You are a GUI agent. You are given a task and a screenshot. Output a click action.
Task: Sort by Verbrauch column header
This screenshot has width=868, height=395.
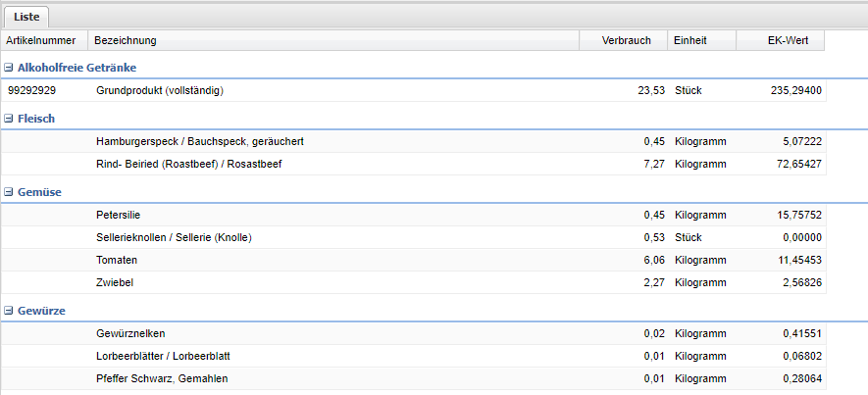[625, 40]
